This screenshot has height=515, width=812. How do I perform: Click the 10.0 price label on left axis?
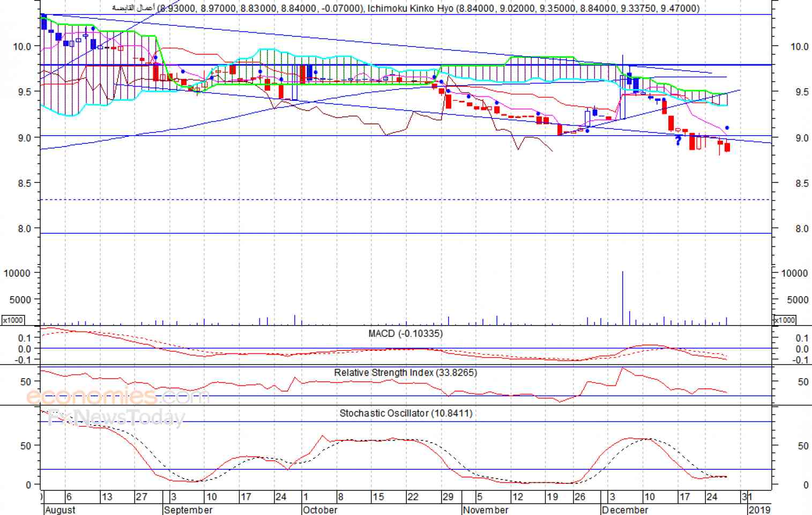tap(22, 47)
